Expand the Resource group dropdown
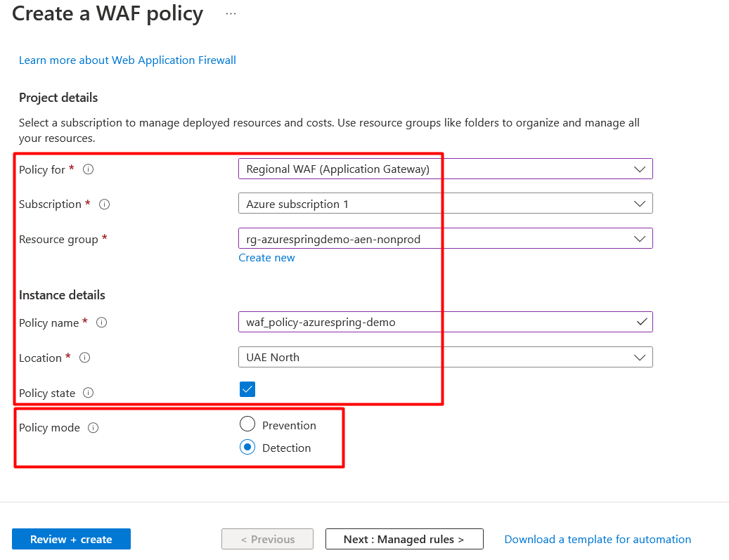 445,239
